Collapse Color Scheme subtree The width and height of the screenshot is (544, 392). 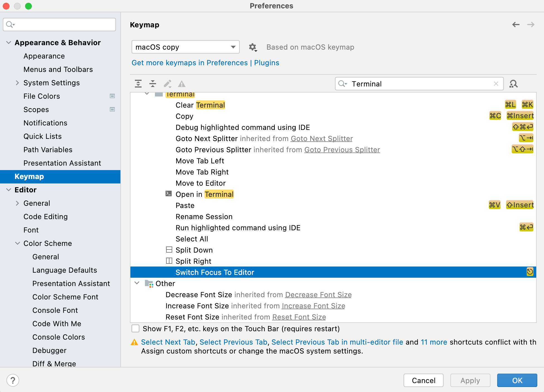17,243
